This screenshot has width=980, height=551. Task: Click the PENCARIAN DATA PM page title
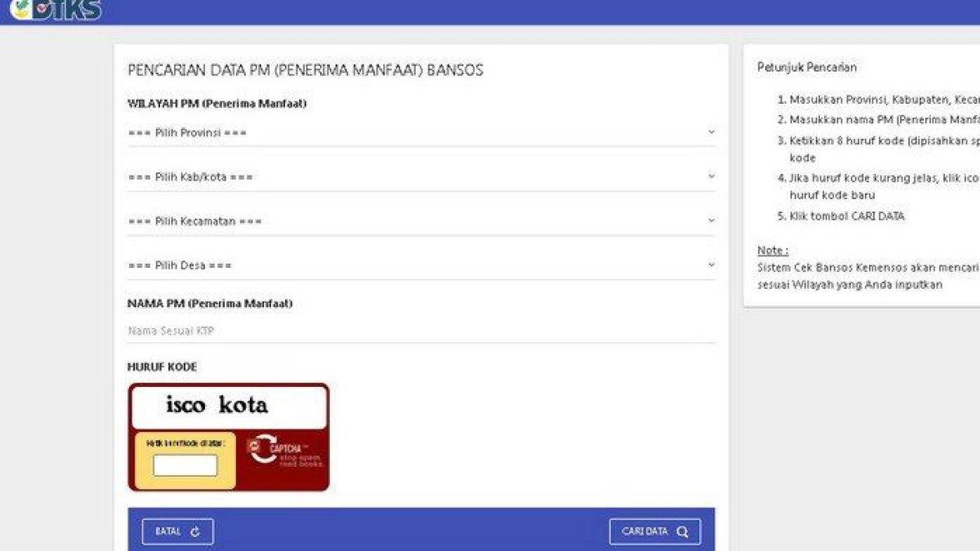305,70
